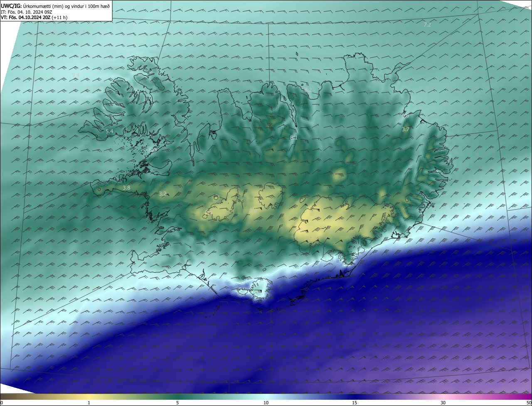Click the map value 8.1

point(294,137)
